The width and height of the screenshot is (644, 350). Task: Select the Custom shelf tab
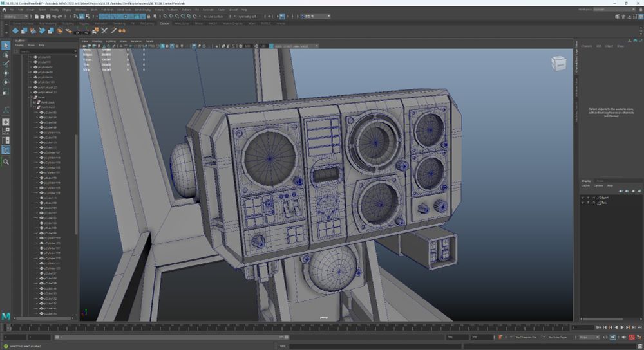(x=164, y=23)
